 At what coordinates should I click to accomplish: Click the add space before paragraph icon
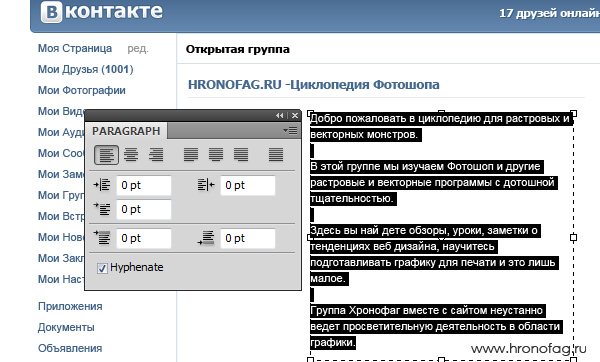[102, 238]
